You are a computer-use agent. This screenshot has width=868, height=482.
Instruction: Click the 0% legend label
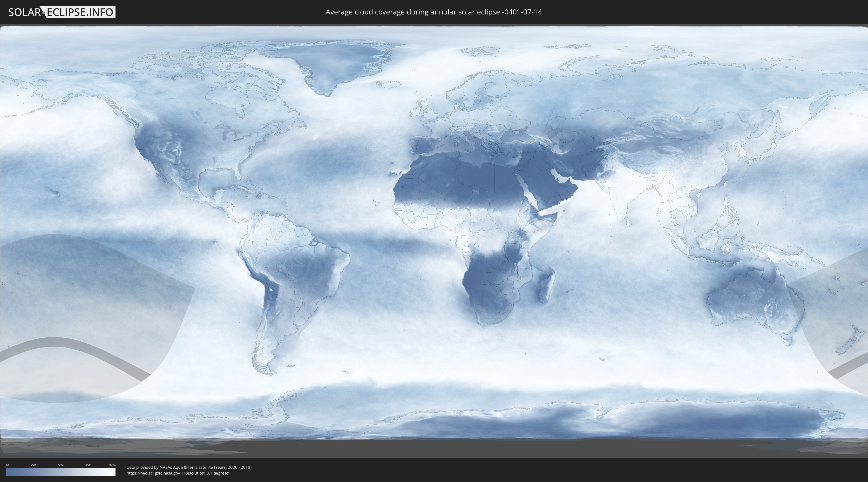coord(8,465)
